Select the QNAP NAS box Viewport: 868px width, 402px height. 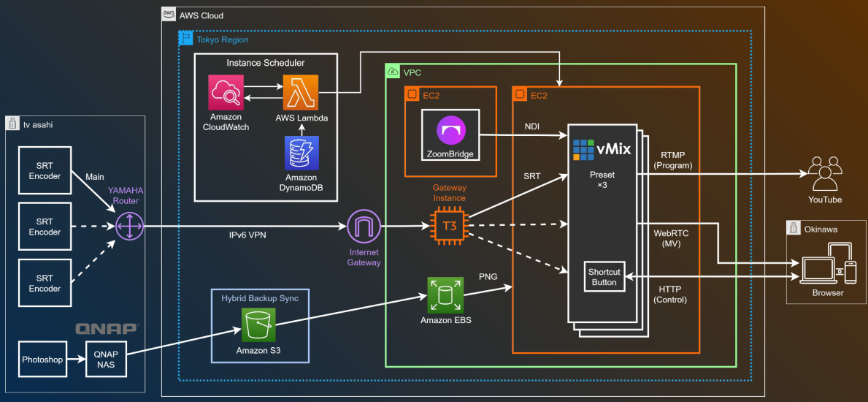click(x=106, y=360)
